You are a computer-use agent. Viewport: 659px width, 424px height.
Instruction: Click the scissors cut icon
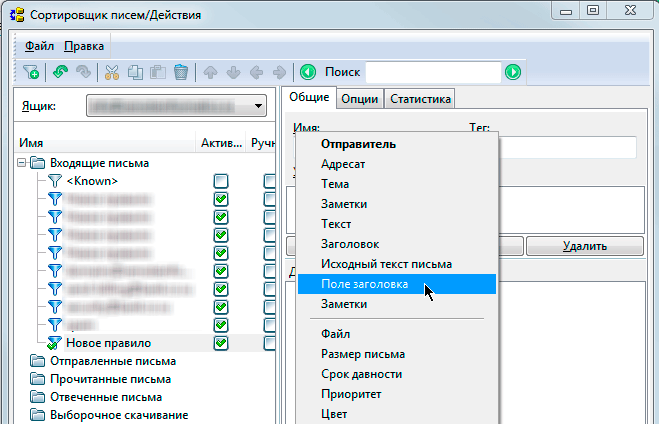coord(111,72)
